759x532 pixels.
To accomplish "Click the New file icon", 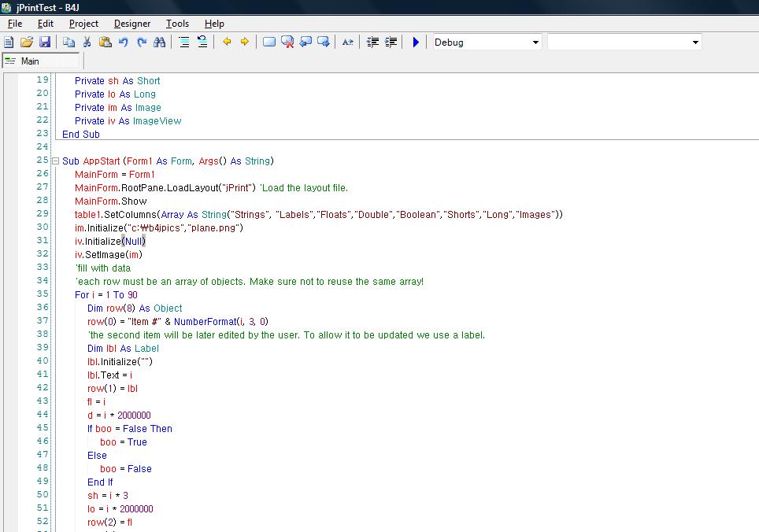I will coord(9,42).
